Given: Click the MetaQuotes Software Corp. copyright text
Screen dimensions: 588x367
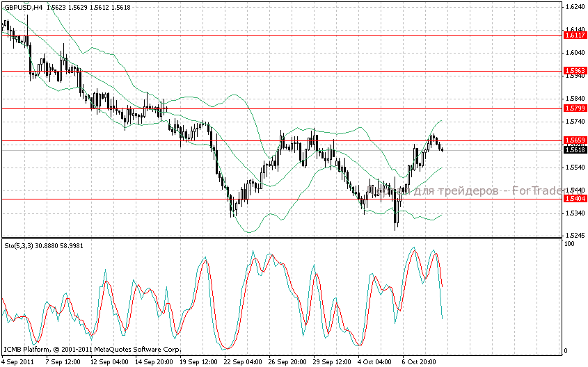Looking at the screenshot, I should tap(92, 350).
